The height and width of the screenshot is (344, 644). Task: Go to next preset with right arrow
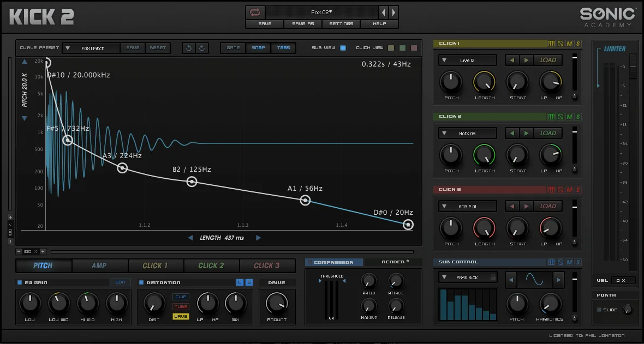(393, 13)
